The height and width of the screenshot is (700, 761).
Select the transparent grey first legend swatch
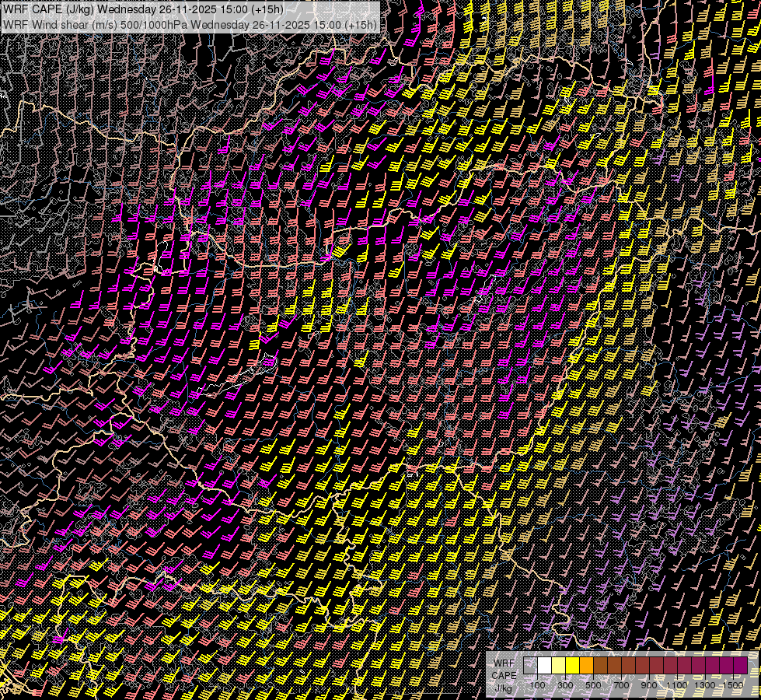[x=530, y=666]
